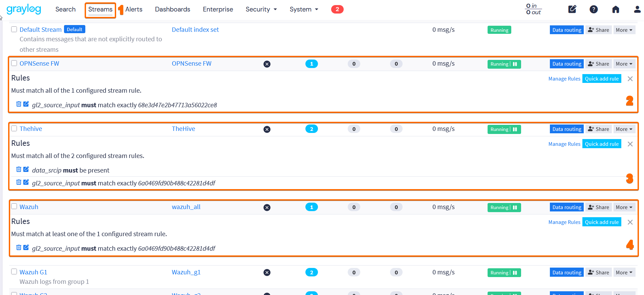This screenshot has height=295, width=644.
Task: Open More menu for OPNSense FW
Action: (624, 64)
